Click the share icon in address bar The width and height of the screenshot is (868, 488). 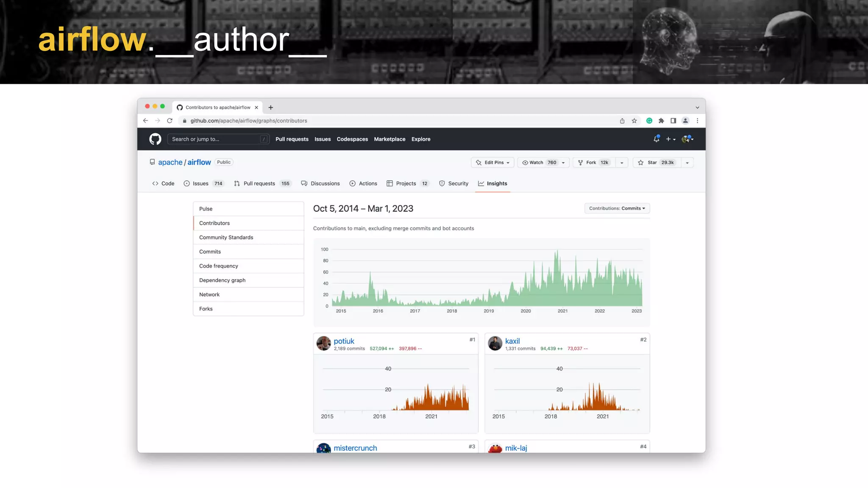pyautogui.click(x=622, y=121)
